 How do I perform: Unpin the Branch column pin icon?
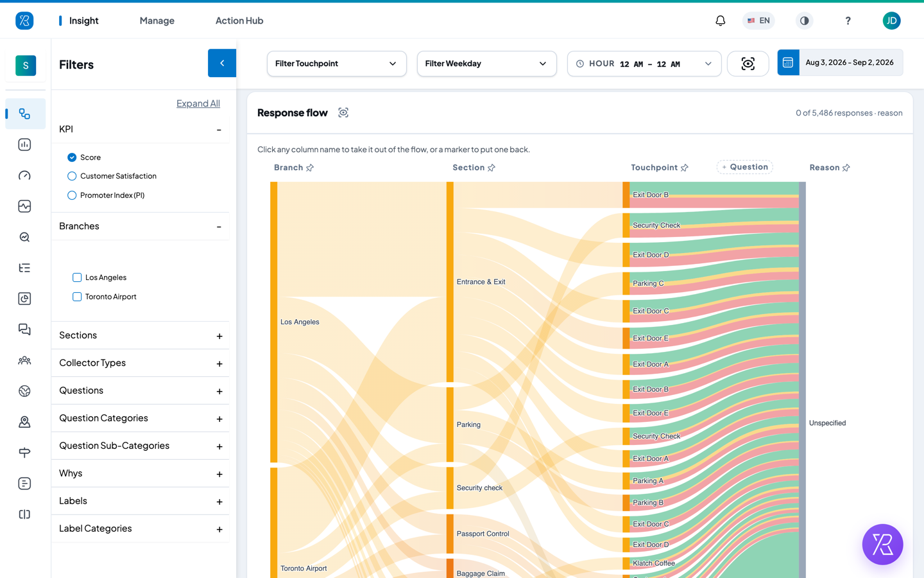pos(310,168)
